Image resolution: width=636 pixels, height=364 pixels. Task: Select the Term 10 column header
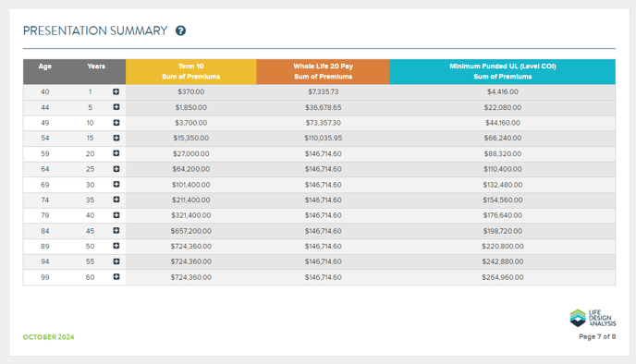[191, 72]
